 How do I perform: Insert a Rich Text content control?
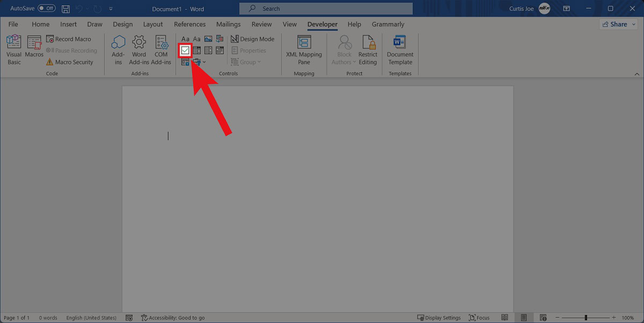(x=185, y=39)
